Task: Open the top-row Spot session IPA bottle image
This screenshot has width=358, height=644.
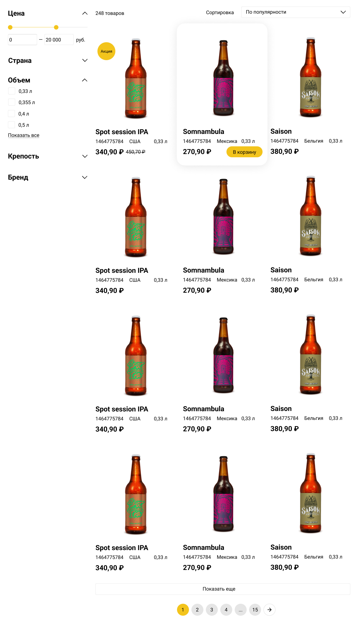Action: (135, 78)
